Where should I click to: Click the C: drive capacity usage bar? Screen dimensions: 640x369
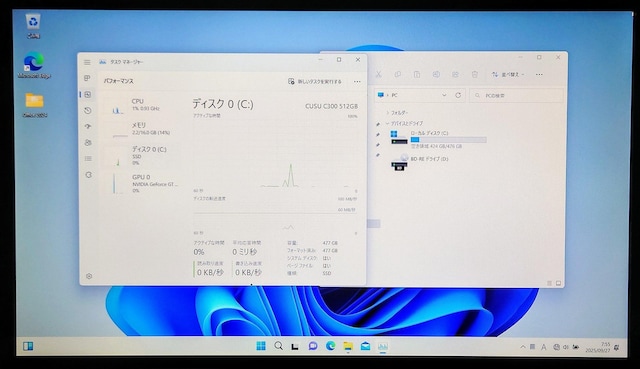(x=449, y=140)
